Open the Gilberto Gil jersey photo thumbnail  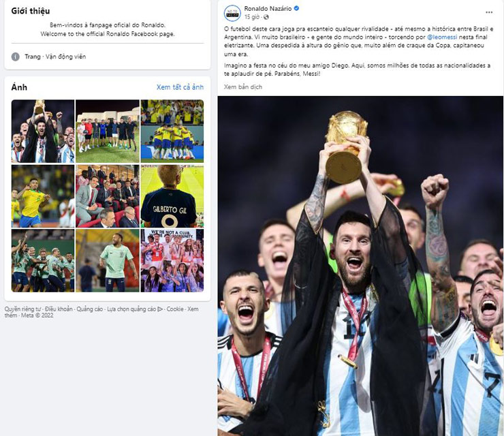tap(172, 196)
